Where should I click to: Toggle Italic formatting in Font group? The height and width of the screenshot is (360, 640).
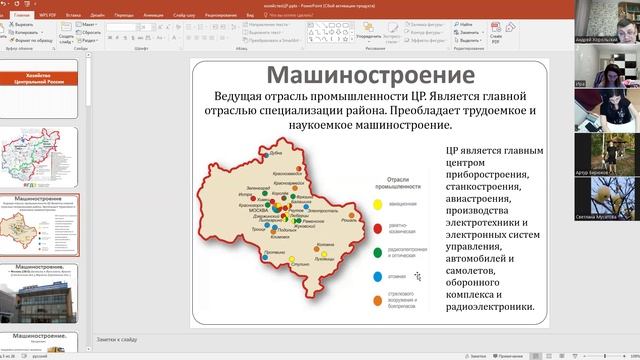pos(118,38)
